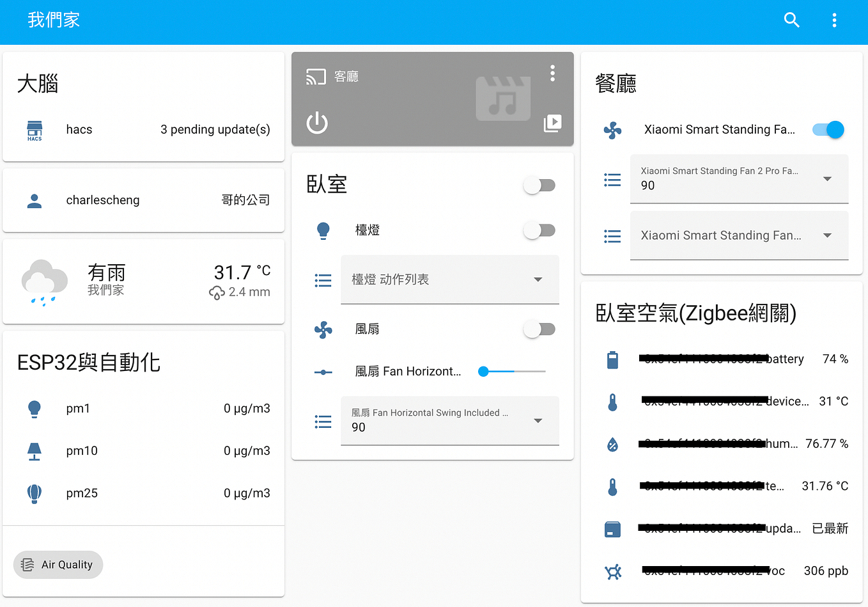Click the 3 pending update(s) text
The height and width of the screenshot is (607, 868).
[x=215, y=130]
